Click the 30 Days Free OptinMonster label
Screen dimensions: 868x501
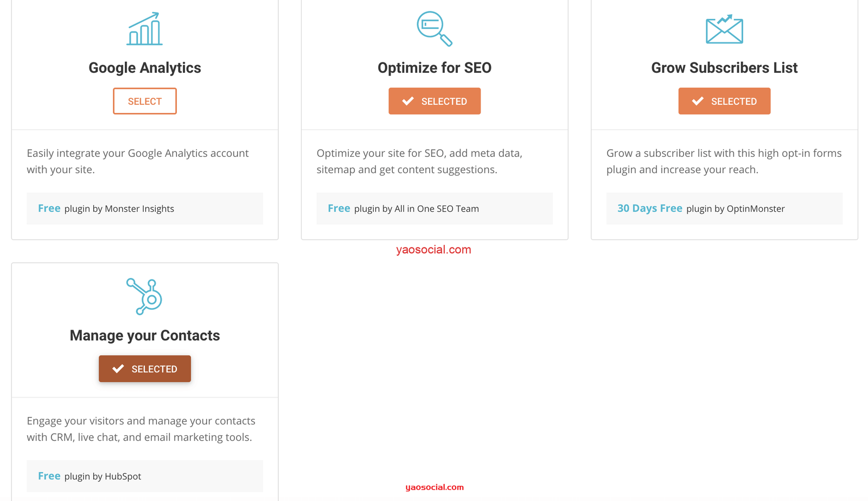coord(701,208)
